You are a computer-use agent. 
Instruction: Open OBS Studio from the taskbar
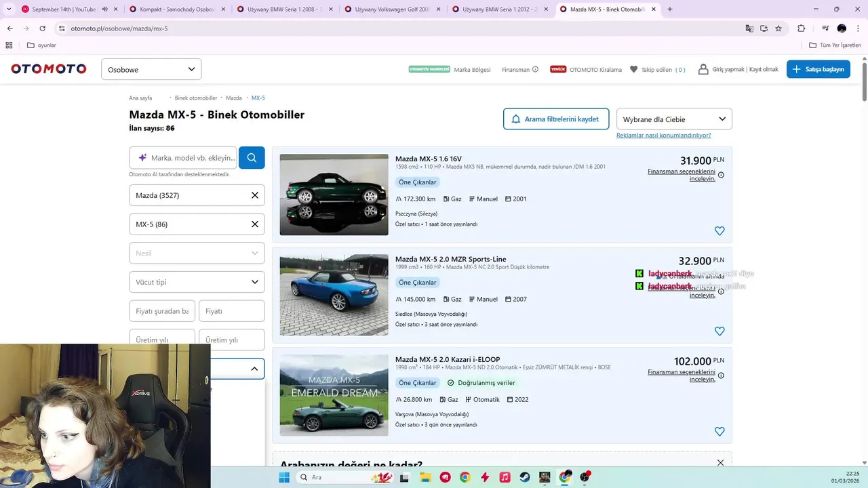[585, 477]
